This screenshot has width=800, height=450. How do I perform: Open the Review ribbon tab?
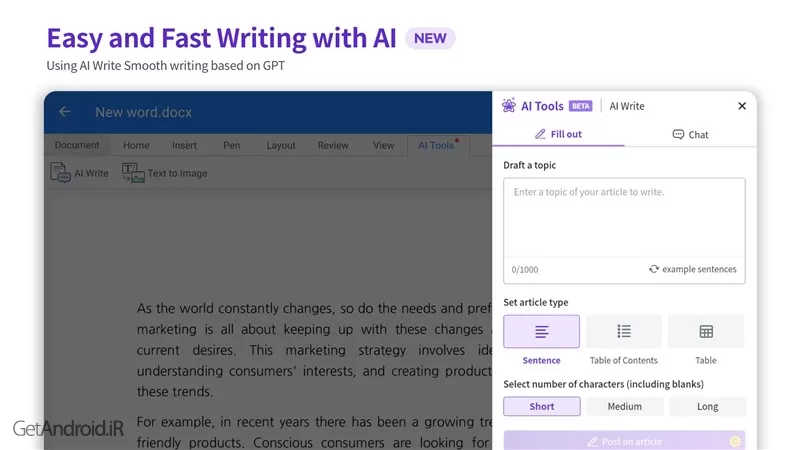click(x=333, y=145)
